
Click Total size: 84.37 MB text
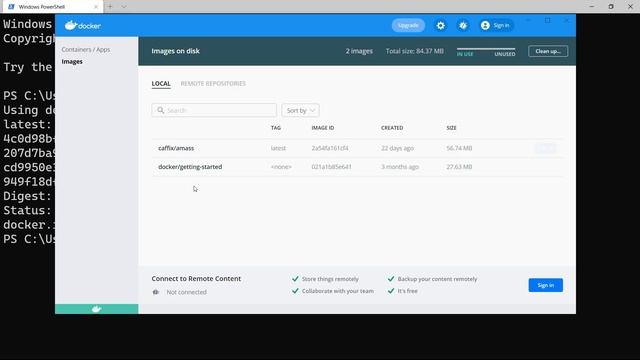pos(414,51)
